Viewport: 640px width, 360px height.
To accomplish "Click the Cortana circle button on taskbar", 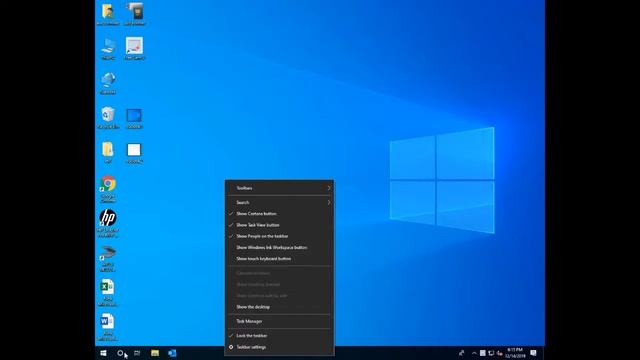I will coord(120,353).
